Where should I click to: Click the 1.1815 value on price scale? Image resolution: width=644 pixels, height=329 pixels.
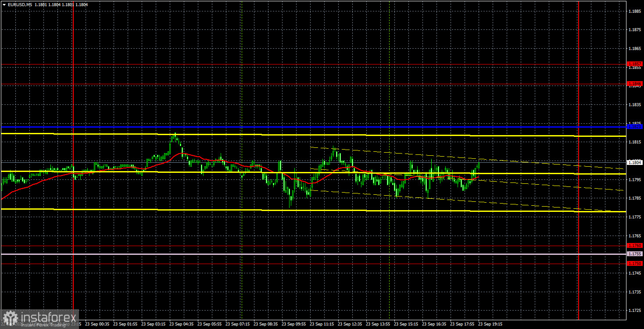point(635,142)
